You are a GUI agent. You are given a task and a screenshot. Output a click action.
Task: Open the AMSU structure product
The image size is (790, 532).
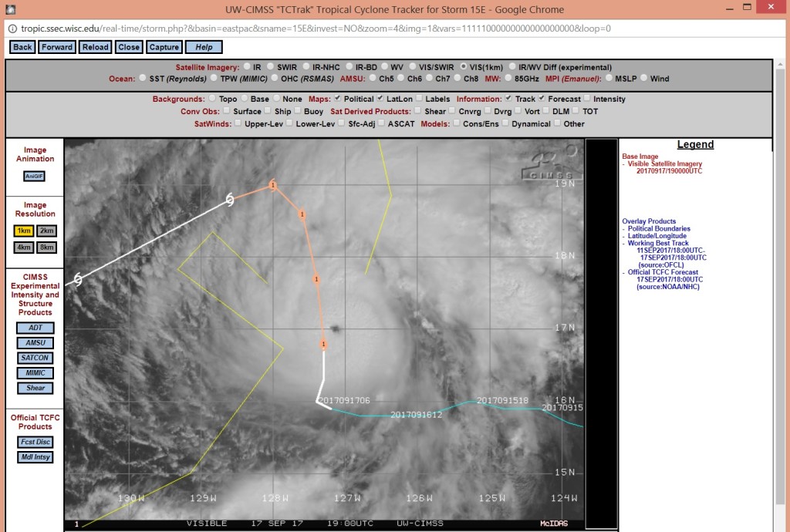point(35,342)
